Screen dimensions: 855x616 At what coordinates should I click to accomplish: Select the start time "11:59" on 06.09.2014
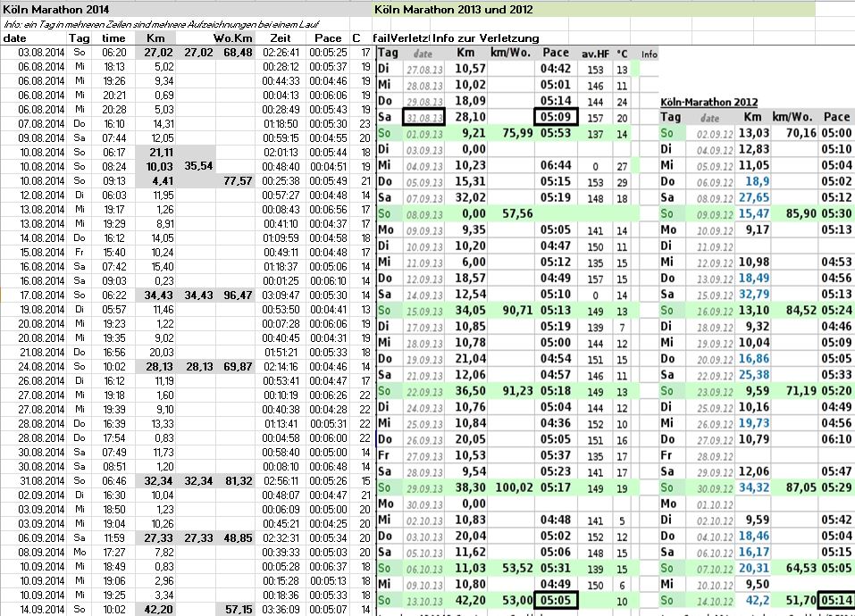click(114, 538)
